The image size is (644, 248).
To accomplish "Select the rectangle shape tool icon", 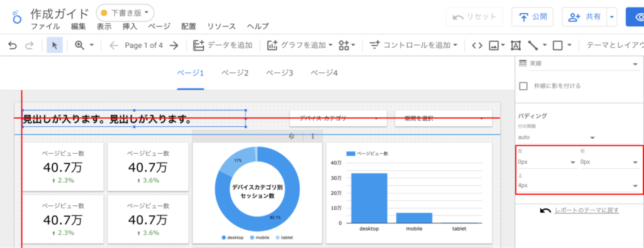I will [557, 45].
